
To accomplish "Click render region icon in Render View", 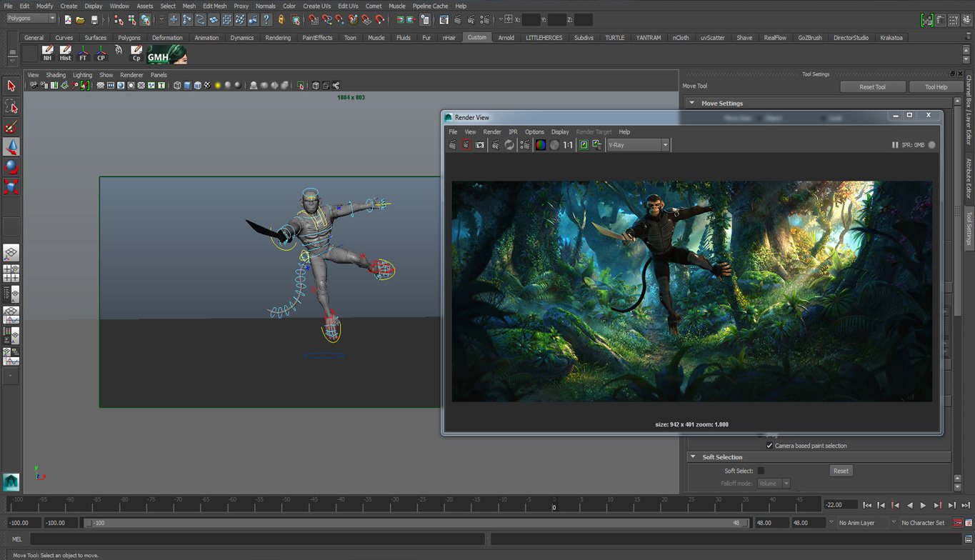I will click(x=466, y=145).
